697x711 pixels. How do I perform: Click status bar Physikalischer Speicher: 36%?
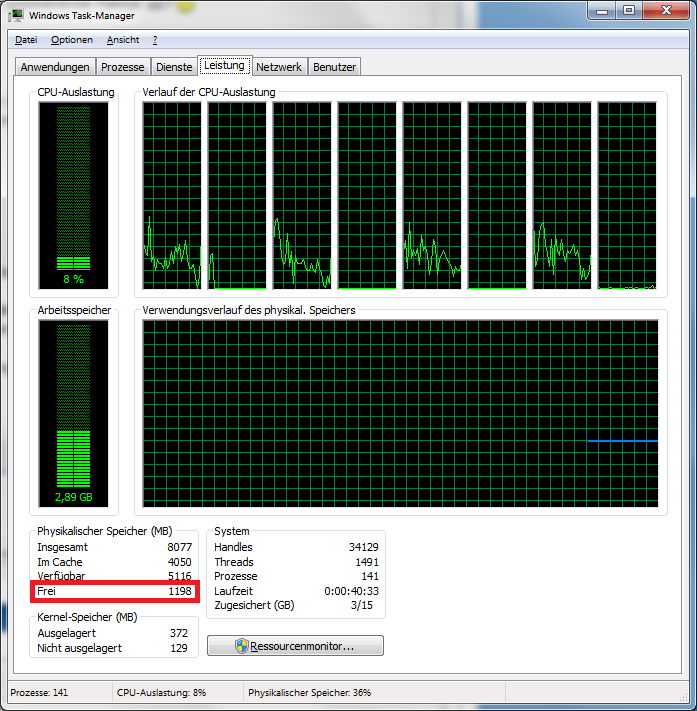pos(310,693)
